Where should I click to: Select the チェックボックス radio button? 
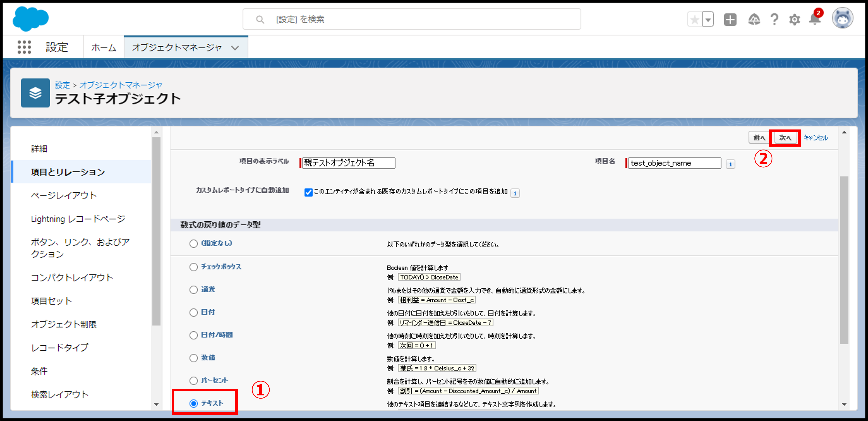click(x=193, y=267)
